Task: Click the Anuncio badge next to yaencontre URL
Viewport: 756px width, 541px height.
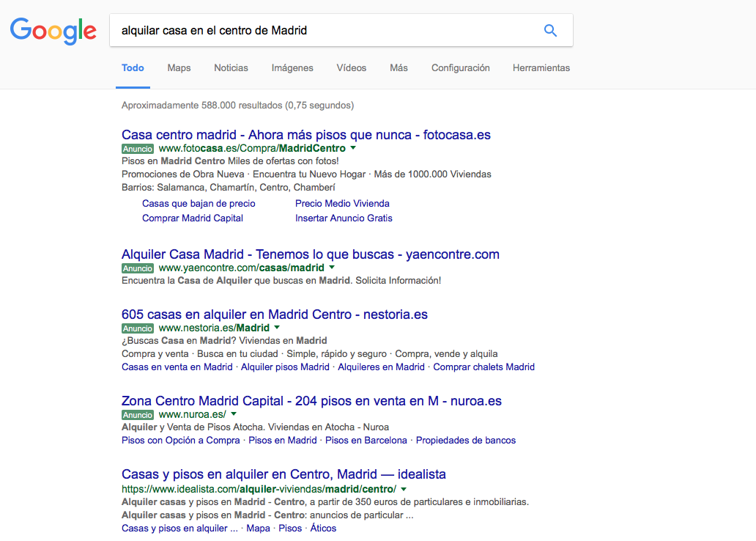Action: coord(138,268)
